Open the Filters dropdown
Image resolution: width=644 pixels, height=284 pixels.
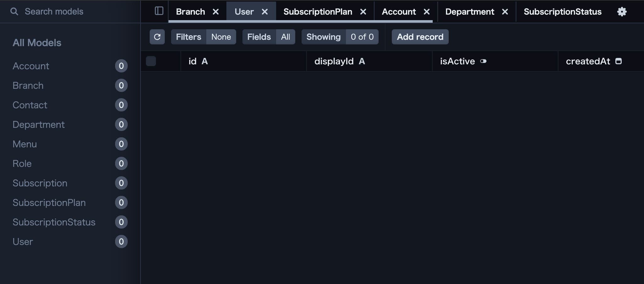pos(203,37)
